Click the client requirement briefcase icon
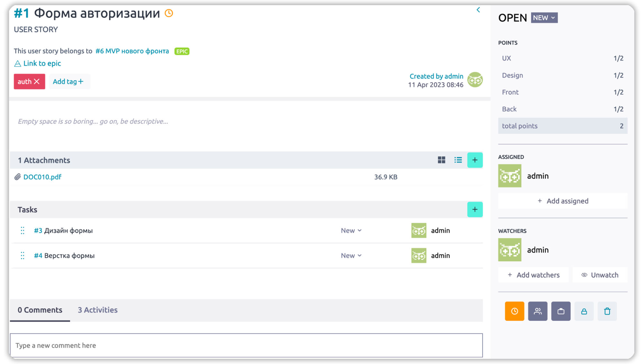The height and width of the screenshot is (364, 643). (560, 311)
